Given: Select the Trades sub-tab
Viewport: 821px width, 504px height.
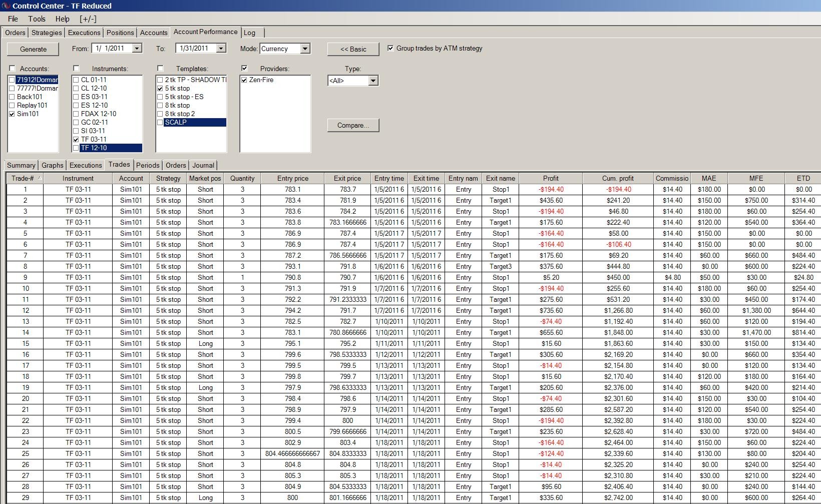Looking at the screenshot, I should click(119, 165).
